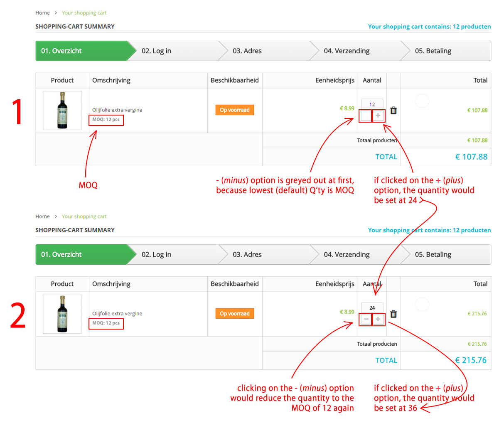
Task: Go to Home breadcrumb link in the upper cart
Action: click(42, 13)
